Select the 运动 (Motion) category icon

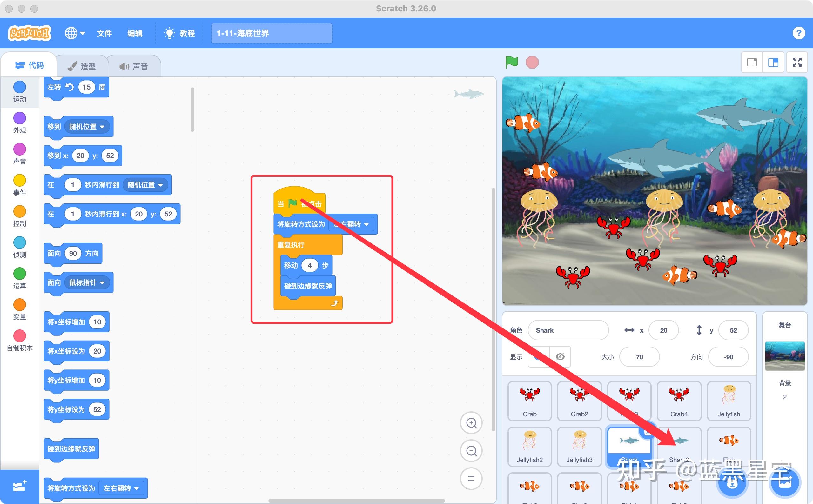coord(20,87)
